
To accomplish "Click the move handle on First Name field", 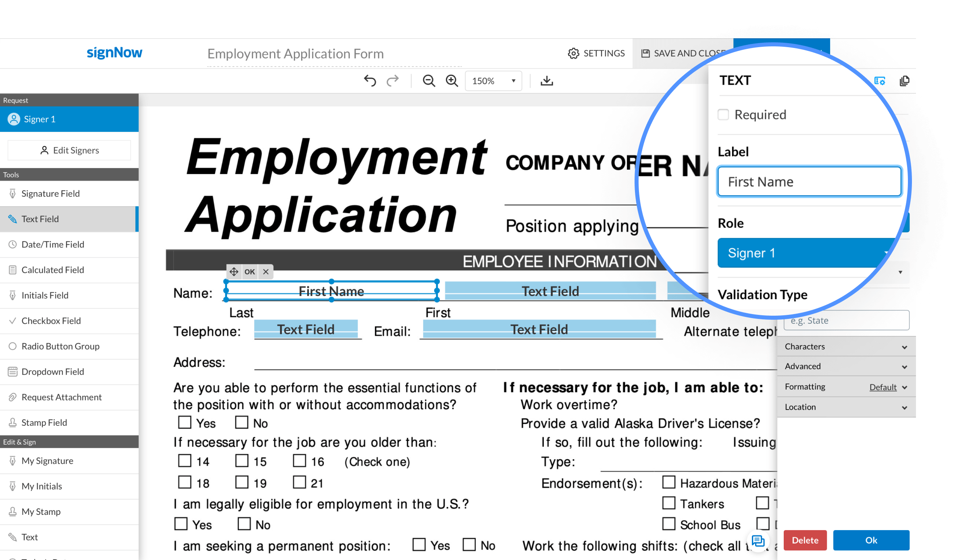I will coord(234,272).
